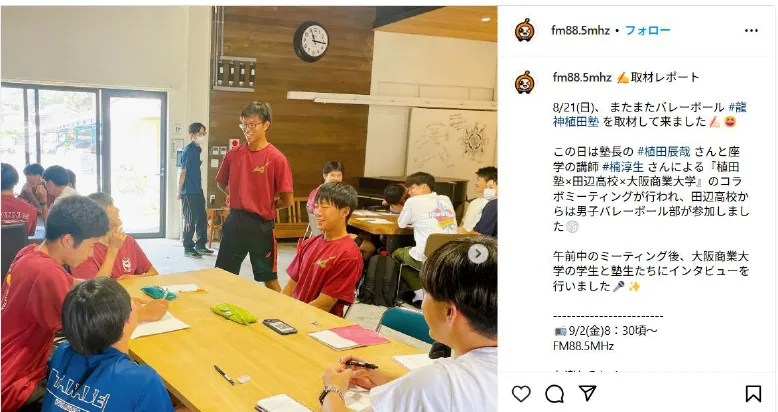Like the post with heart icon
Screen dimensions: 778x412
(521, 394)
